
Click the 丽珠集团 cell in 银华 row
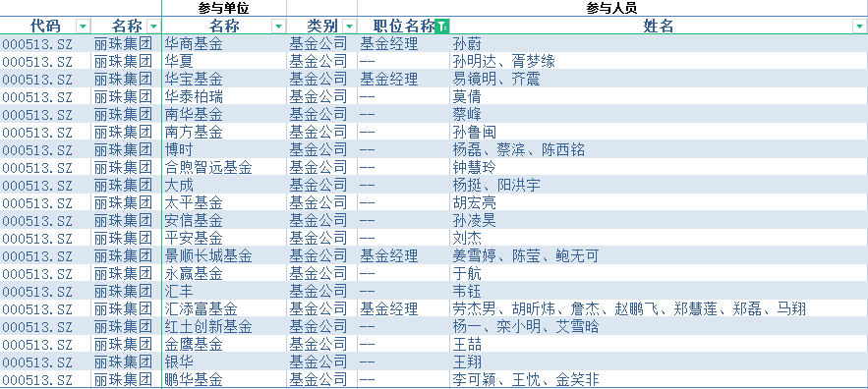[126, 361]
